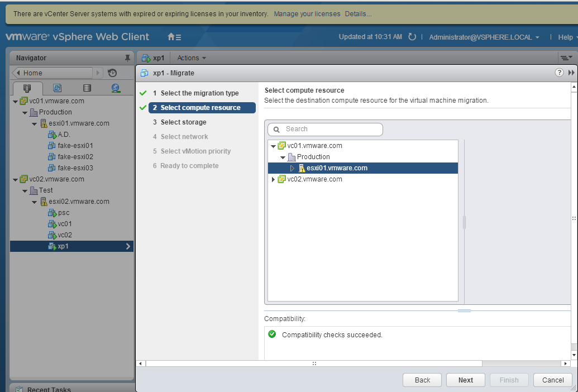Click the navigator forward arrow

pyautogui.click(x=98, y=73)
